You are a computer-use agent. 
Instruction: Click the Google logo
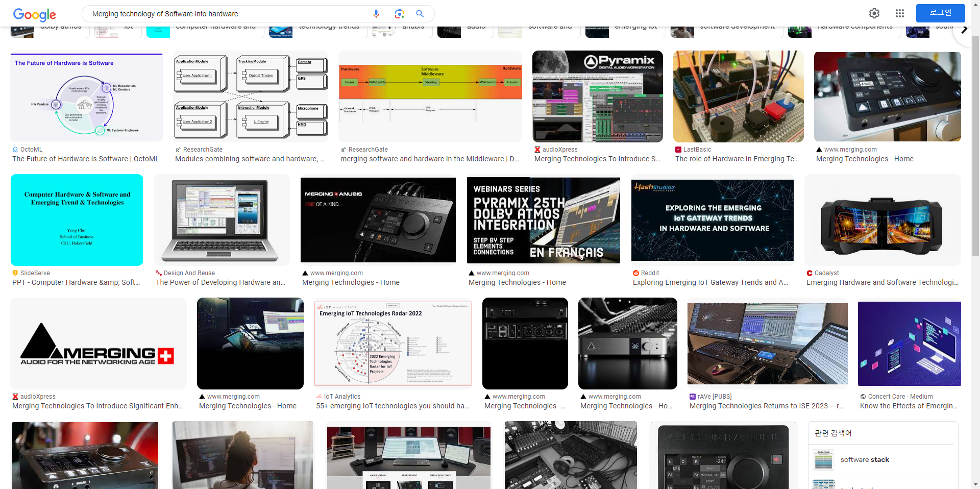pyautogui.click(x=34, y=14)
